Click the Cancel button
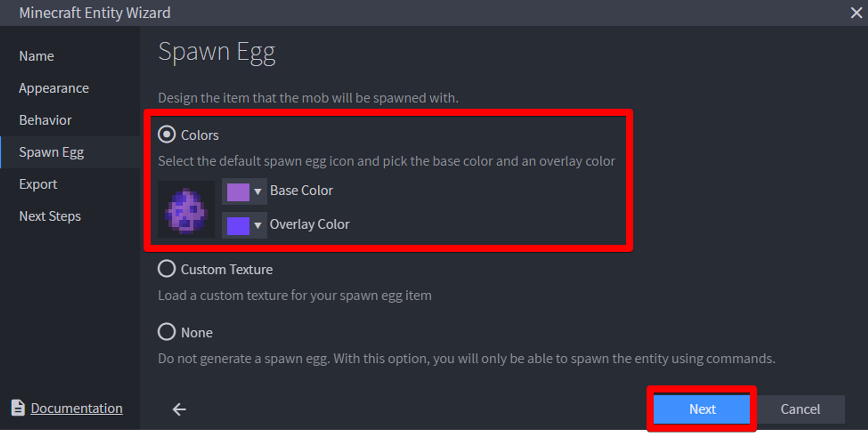 point(800,409)
